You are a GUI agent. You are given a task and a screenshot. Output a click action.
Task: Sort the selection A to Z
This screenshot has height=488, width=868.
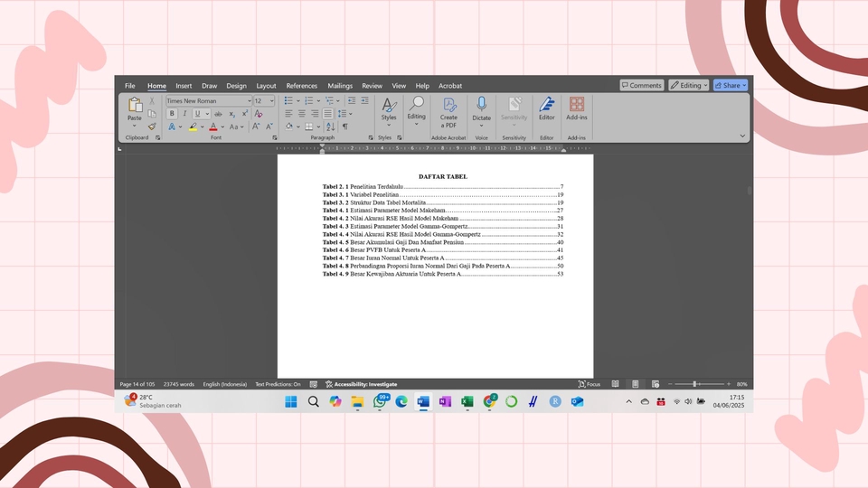(x=331, y=127)
